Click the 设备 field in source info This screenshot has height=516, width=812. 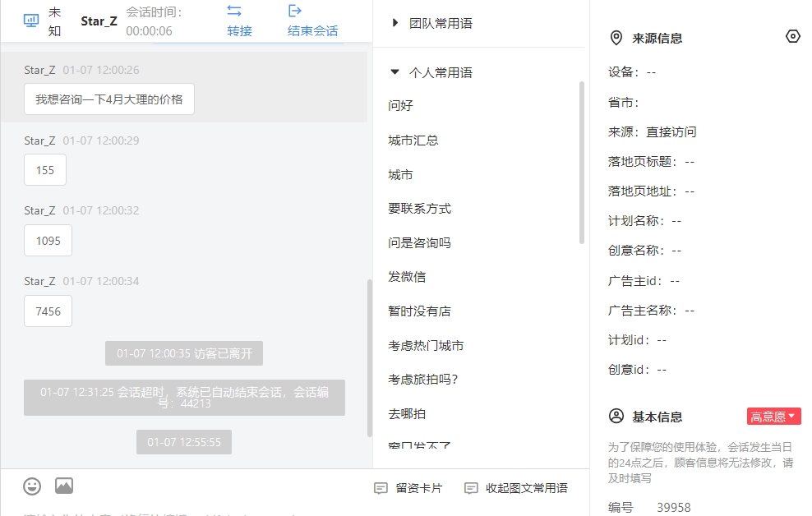click(x=632, y=72)
